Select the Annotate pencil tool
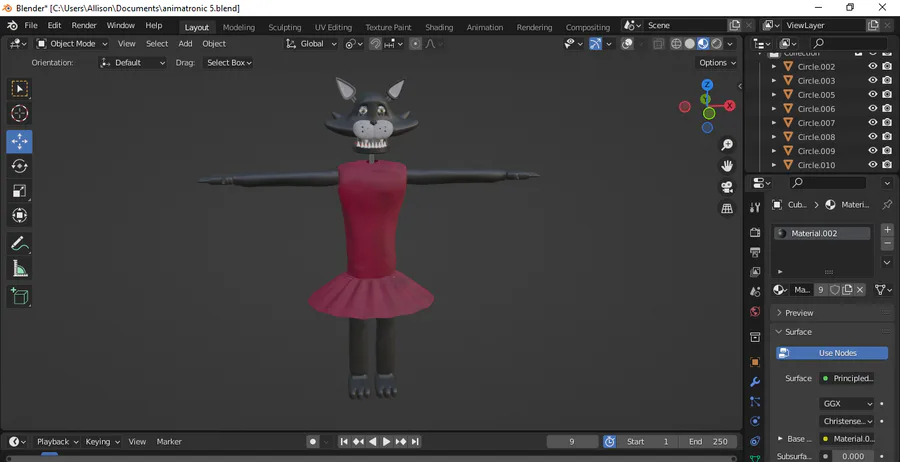 click(20, 244)
